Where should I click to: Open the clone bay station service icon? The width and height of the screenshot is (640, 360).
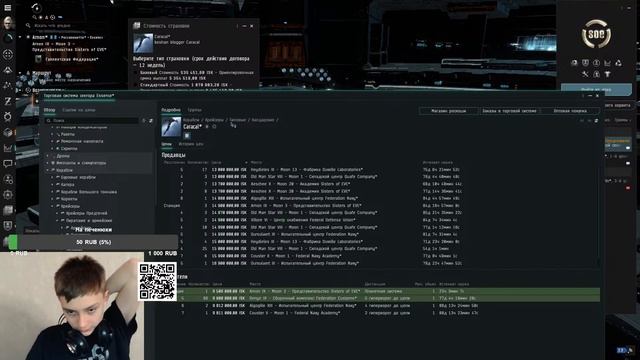click(596, 63)
